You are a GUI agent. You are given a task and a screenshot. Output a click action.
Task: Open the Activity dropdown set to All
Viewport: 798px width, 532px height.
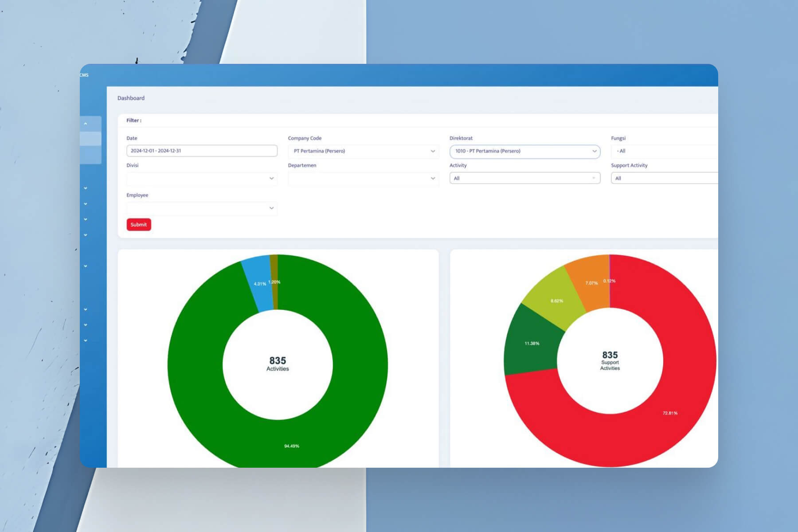click(x=525, y=178)
